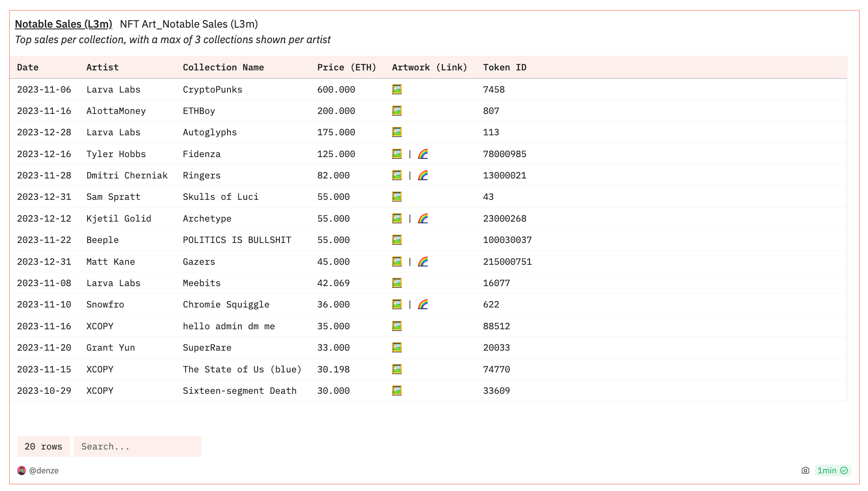The width and height of the screenshot is (868, 491).
Task: Click the green verified checkmark icon
Action: [x=844, y=470]
